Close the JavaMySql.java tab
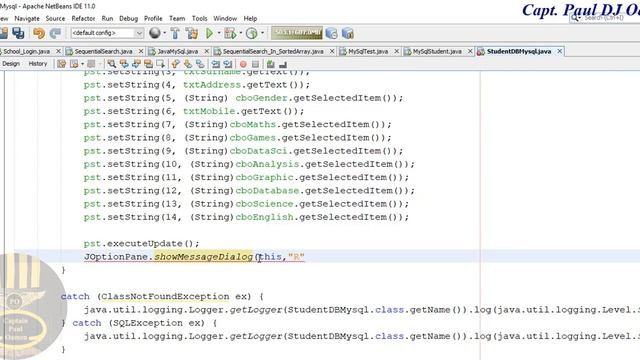Image resolution: width=640 pixels, height=360 pixels. [x=207, y=51]
